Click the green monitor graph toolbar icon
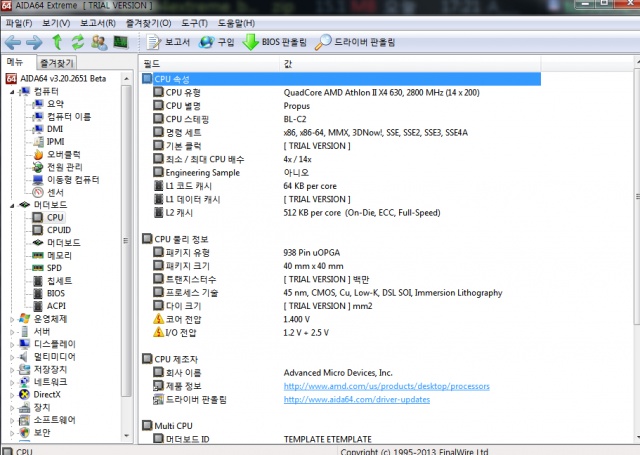This screenshot has height=455, width=640. coord(120,42)
